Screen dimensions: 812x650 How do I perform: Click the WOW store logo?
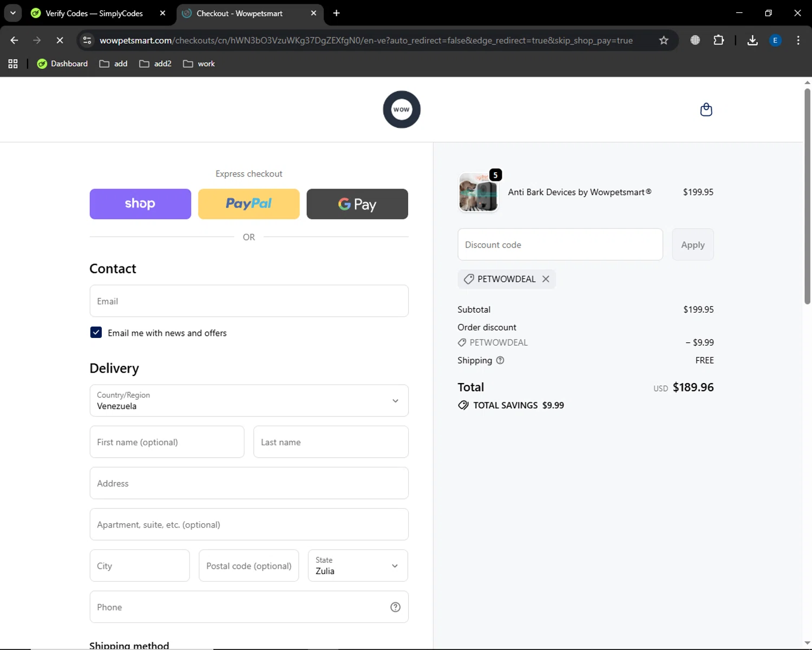click(x=402, y=109)
